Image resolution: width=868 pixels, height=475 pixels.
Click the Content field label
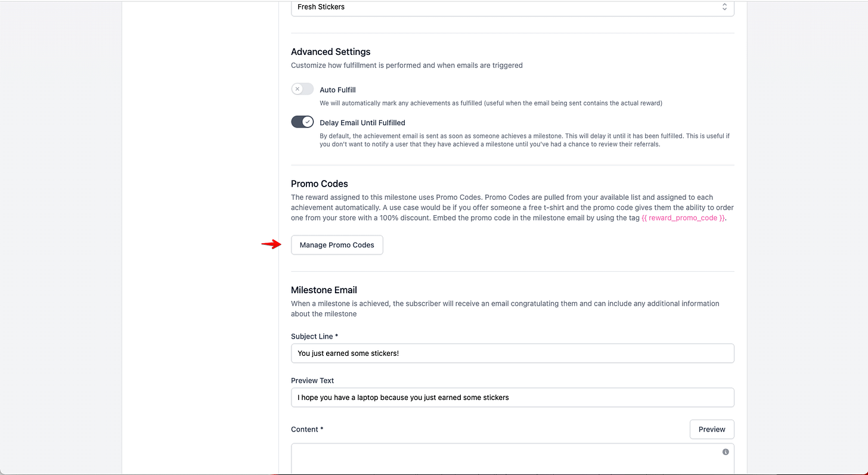[x=307, y=430]
